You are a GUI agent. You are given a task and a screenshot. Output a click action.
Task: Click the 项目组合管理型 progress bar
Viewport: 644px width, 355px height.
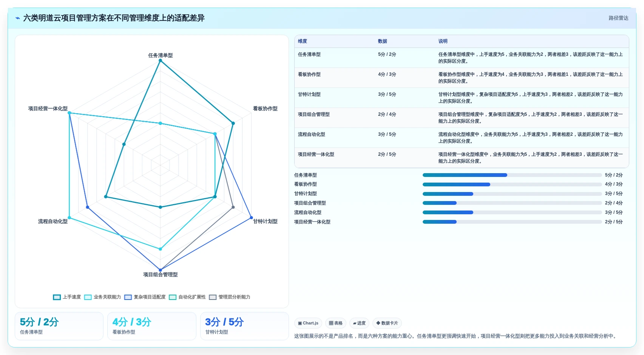click(x=512, y=203)
